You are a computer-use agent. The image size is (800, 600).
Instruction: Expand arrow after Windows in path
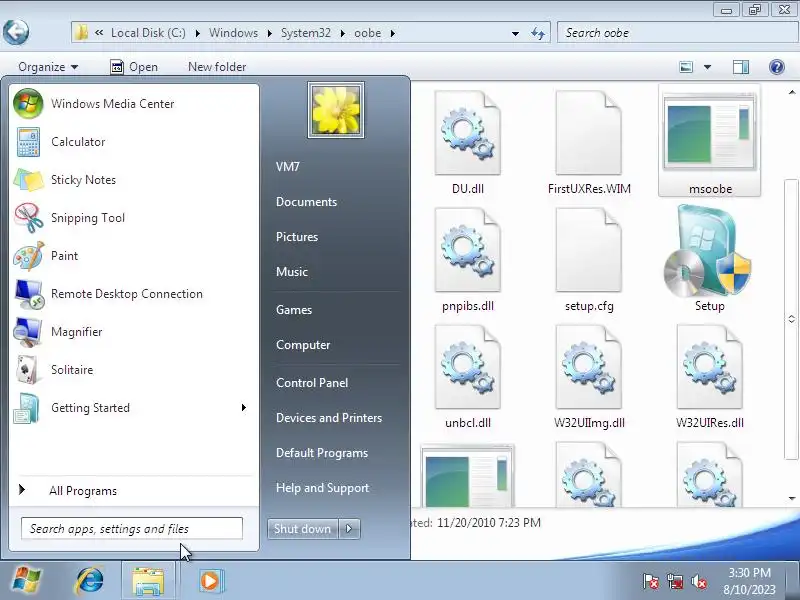pyautogui.click(x=269, y=33)
